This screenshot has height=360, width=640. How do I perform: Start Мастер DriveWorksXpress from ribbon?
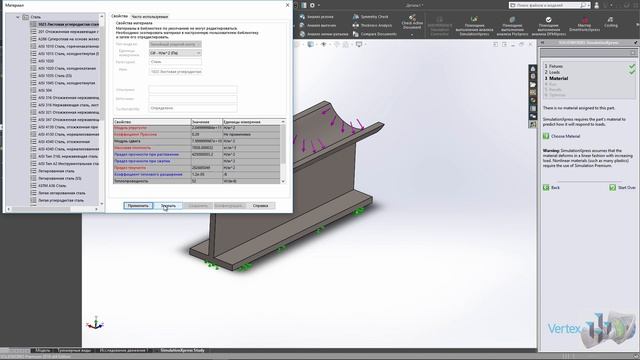584,24
